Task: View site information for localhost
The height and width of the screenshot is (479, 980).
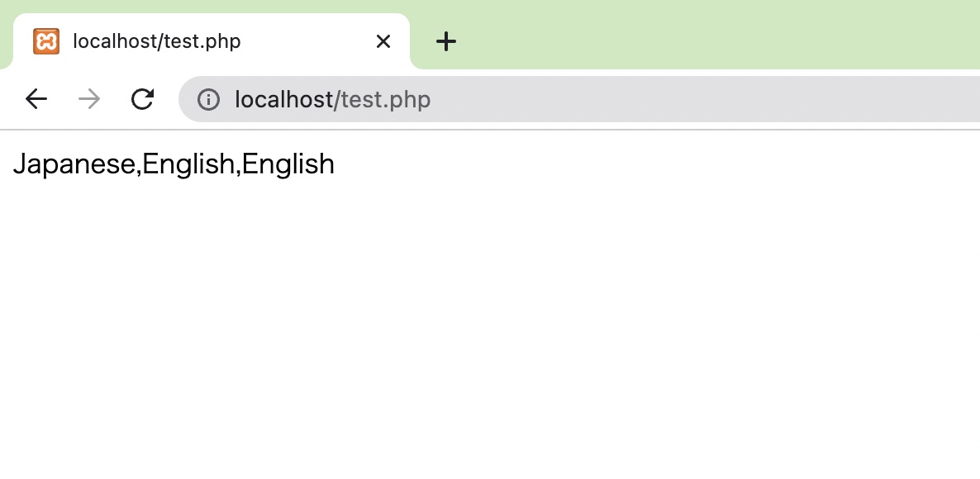Action: [x=209, y=99]
